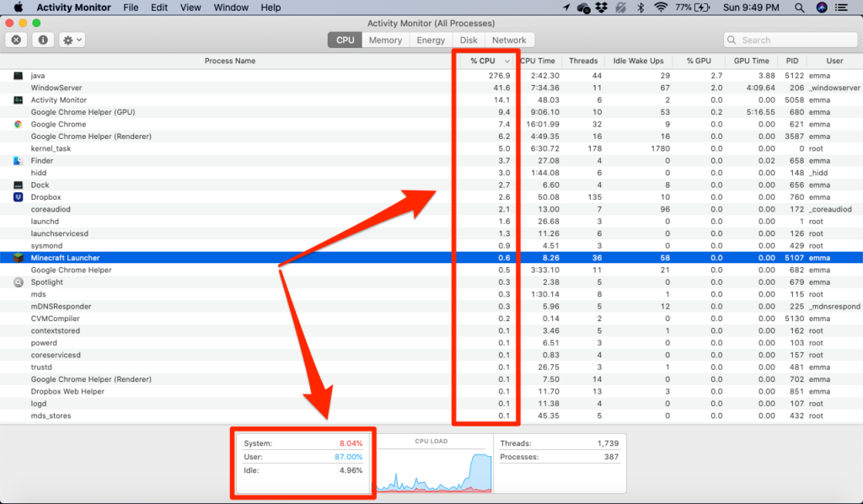This screenshot has width=863, height=504.
Task: Switch to the Energy tab
Action: click(x=431, y=40)
